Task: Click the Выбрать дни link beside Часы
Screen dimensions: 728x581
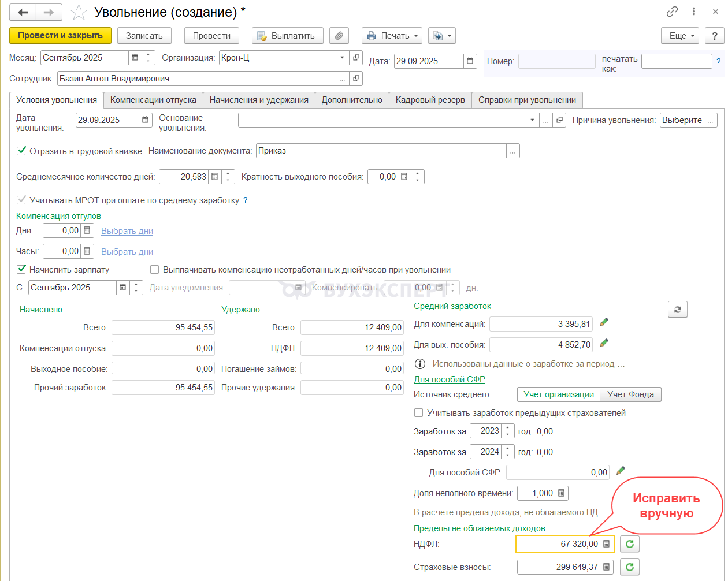Action: [x=127, y=252]
